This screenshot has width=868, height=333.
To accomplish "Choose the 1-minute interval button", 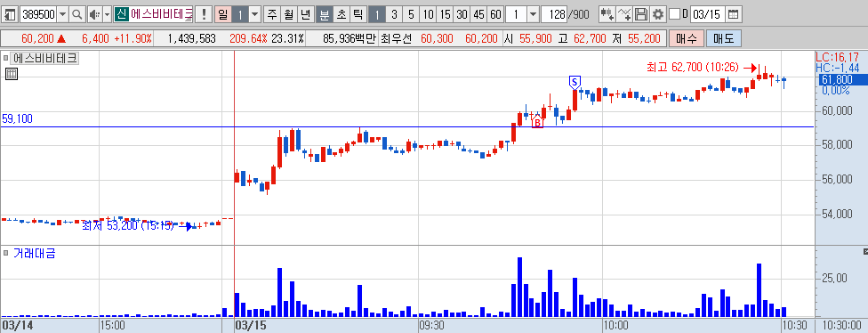I will click(x=376, y=14).
